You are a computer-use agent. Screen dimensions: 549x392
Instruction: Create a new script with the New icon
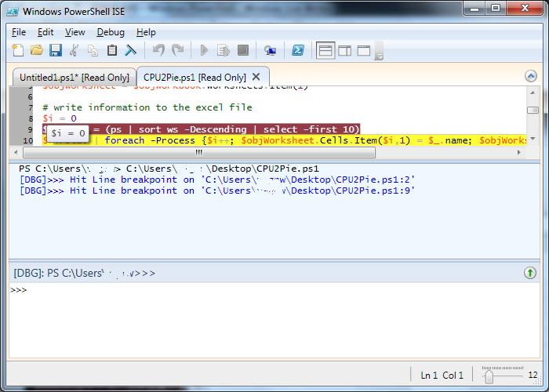(18, 50)
